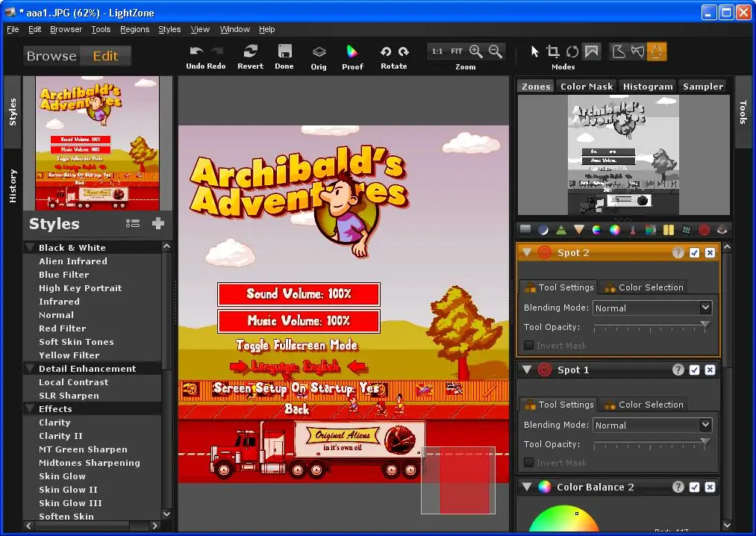The image size is (756, 536).
Task: Switch to the Color Mask tab
Action: pos(587,87)
